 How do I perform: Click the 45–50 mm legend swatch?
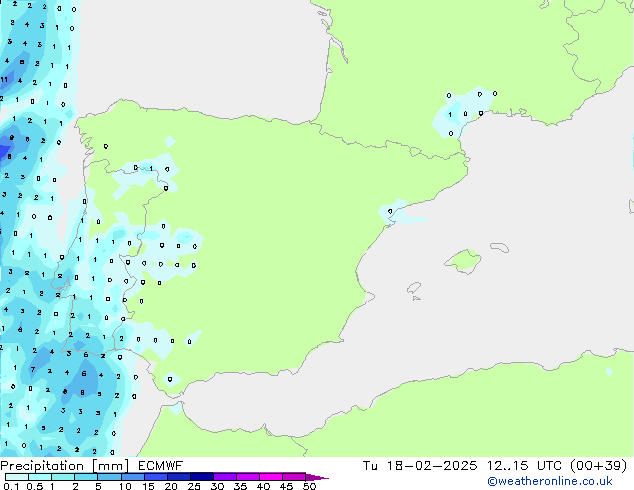(x=294, y=477)
